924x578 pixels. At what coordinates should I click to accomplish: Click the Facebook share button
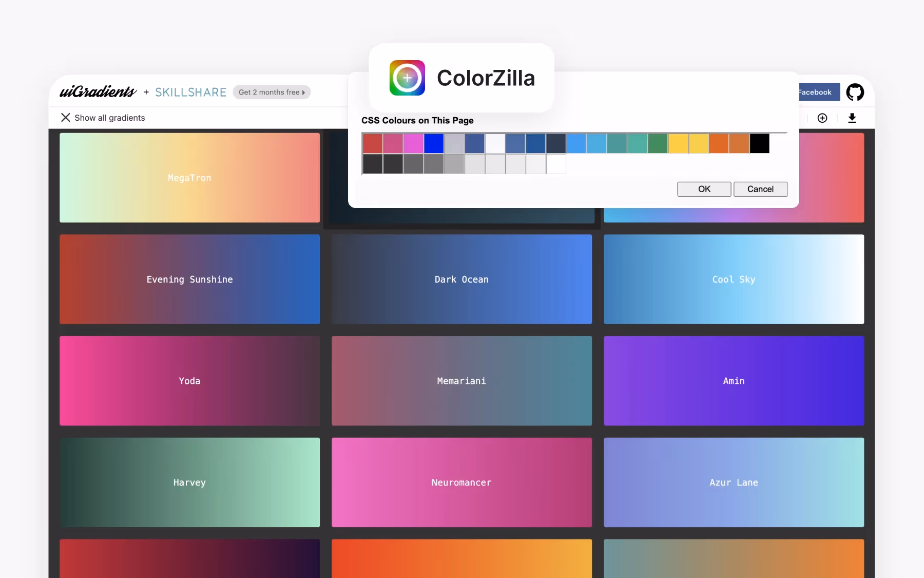819,92
